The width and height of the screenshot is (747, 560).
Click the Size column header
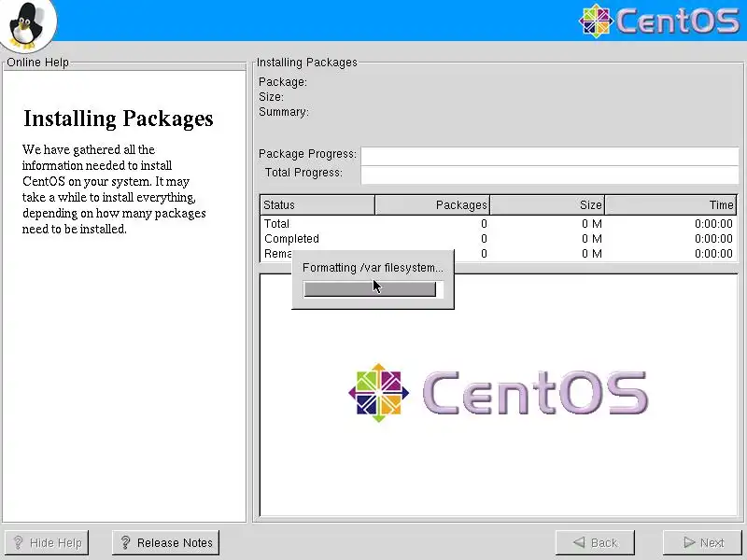[547, 204]
